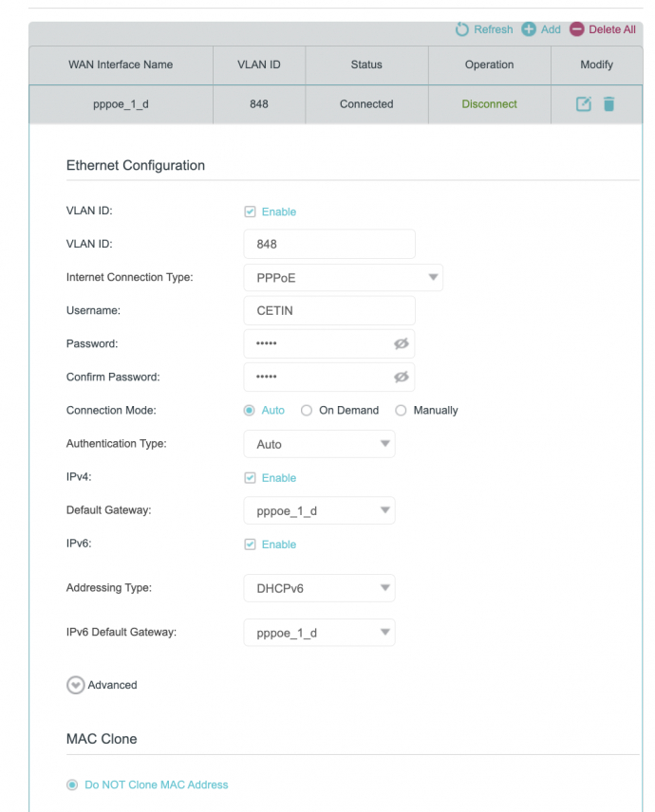Click the Ethernet Configuration heading
The height and width of the screenshot is (812, 655).
point(135,165)
